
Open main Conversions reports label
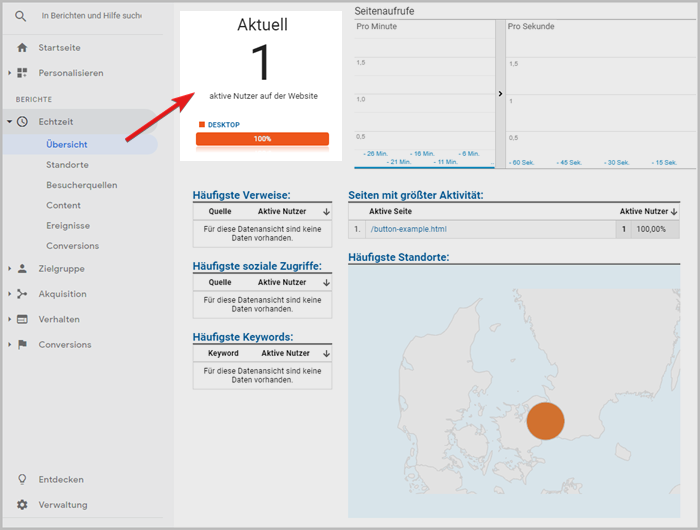[x=65, y=344]
